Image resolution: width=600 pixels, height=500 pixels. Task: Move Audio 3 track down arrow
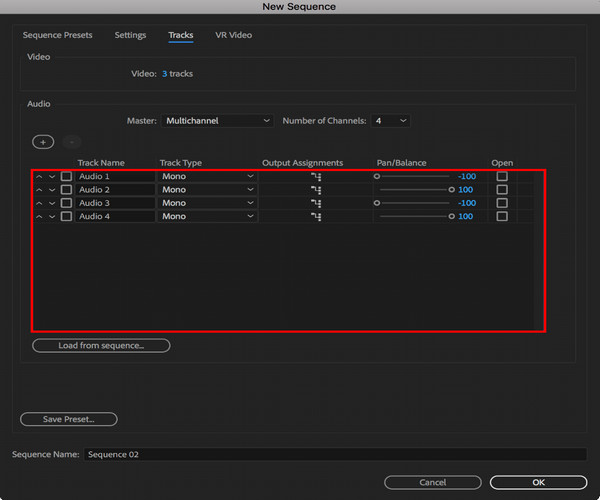click(52, 204)
